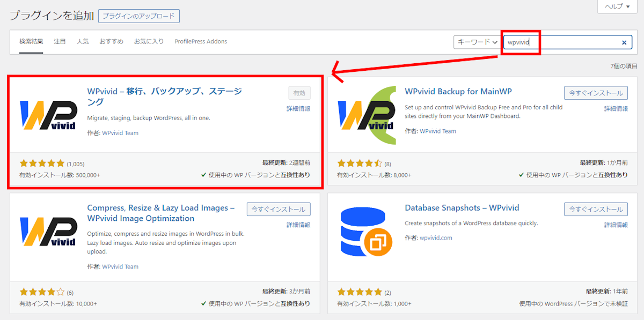The height and width of the screenshot is (320, 644).
Task: Open the wpvivid.com author link
Action: tap(436, 238)
